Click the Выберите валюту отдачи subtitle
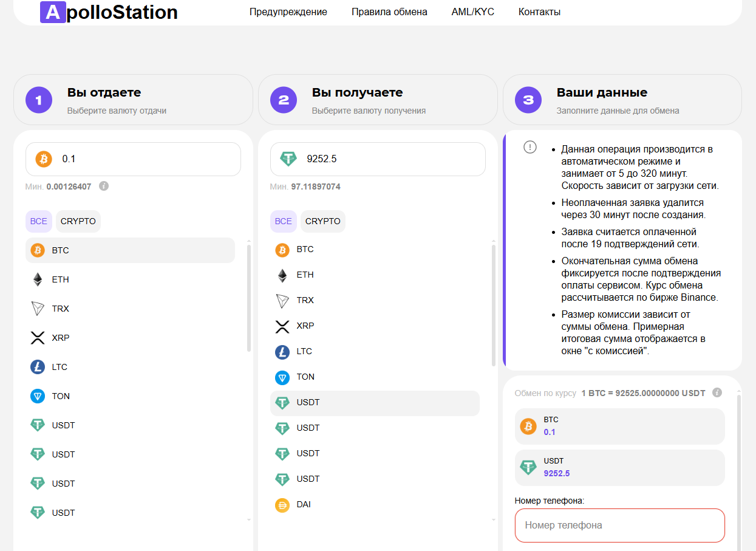 click(117, 111)
